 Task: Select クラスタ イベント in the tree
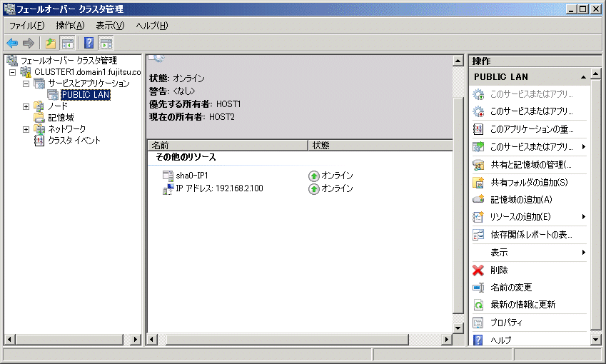click(x=74, y=141)
